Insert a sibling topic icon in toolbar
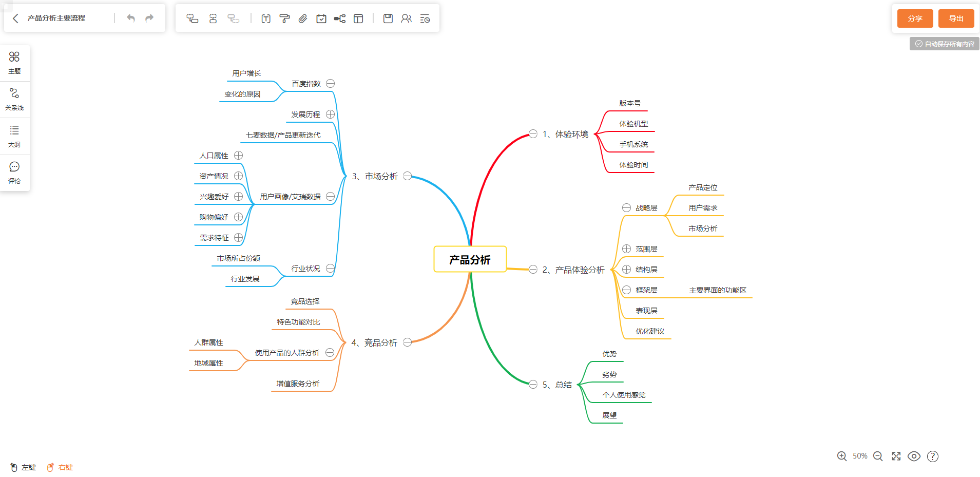Image resolution: width=980 pixels, height=477 pixels. (213, 18)
